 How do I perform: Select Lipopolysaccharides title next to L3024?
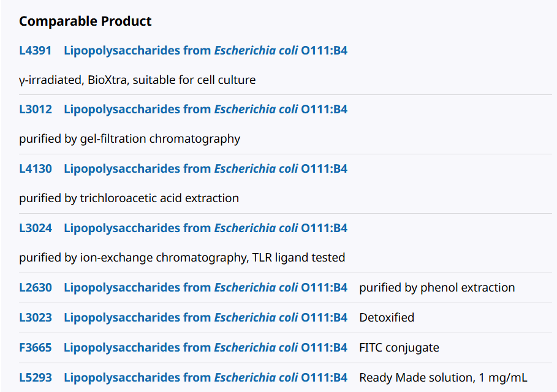205,228
